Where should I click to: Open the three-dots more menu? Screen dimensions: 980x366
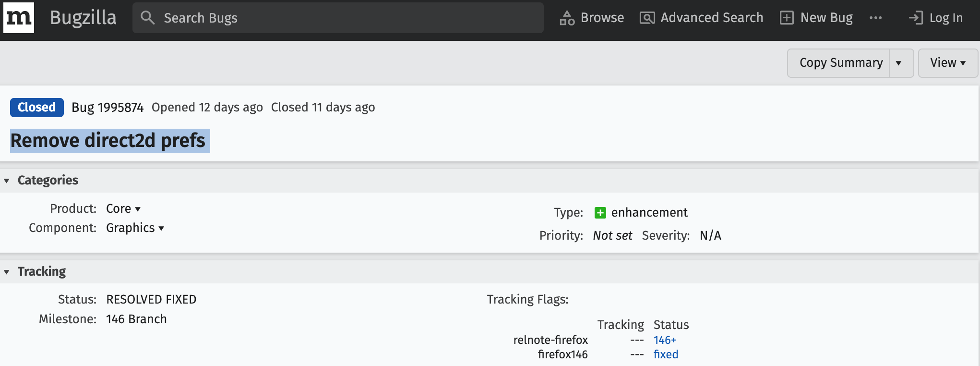pyautogui.click(x=875, y=18)
